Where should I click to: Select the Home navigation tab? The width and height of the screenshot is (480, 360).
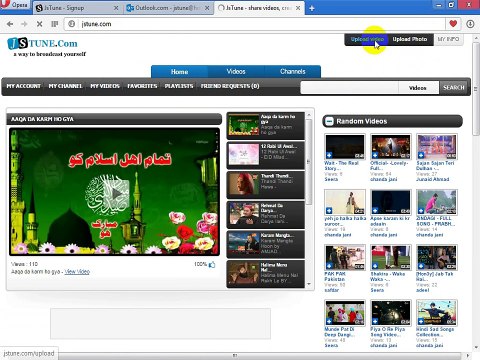pyautogui.click(x=179, y=72)
